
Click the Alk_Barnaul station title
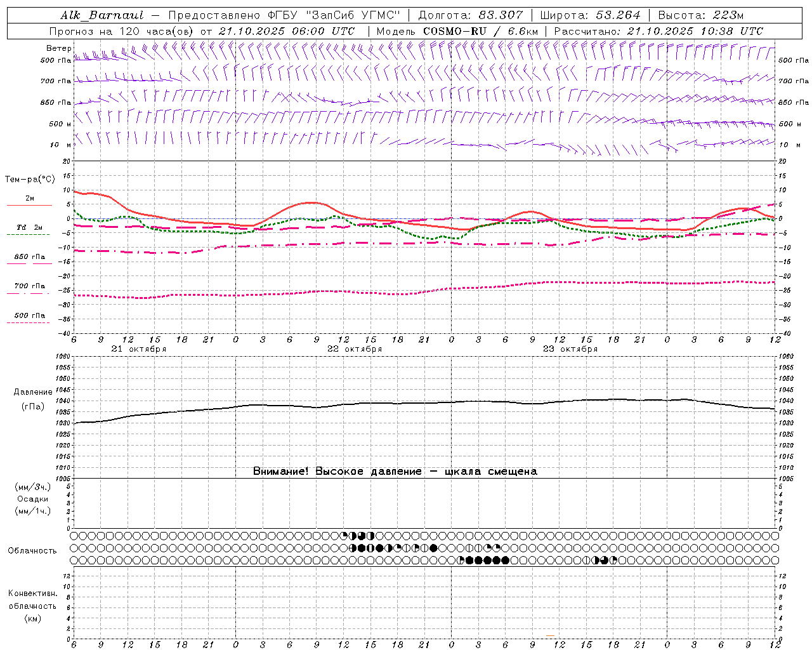pos(102,15)
